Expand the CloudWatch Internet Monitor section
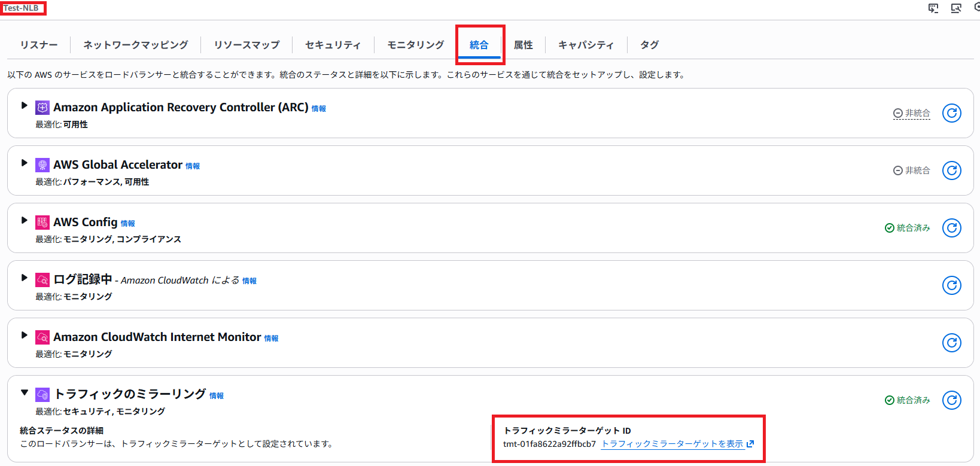This screenshot has width=980, height=466. point(25,335)
